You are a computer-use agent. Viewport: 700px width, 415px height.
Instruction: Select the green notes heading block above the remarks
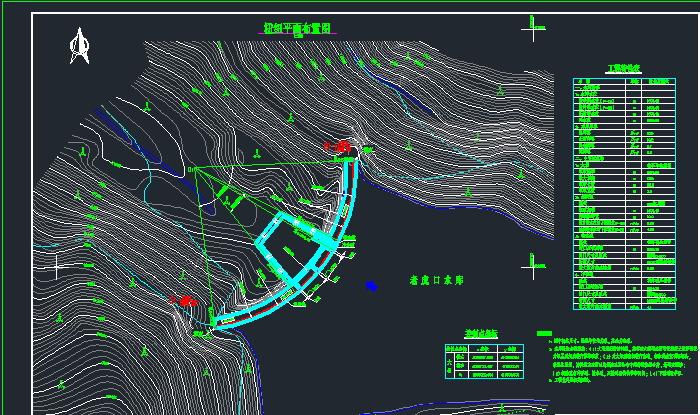pos(544,333)
